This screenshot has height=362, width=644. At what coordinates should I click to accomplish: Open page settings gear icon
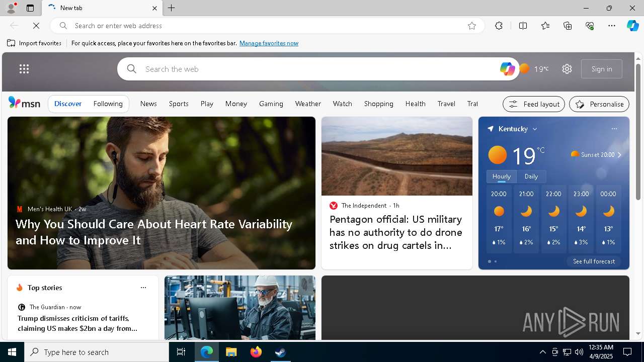pos(567,69)
